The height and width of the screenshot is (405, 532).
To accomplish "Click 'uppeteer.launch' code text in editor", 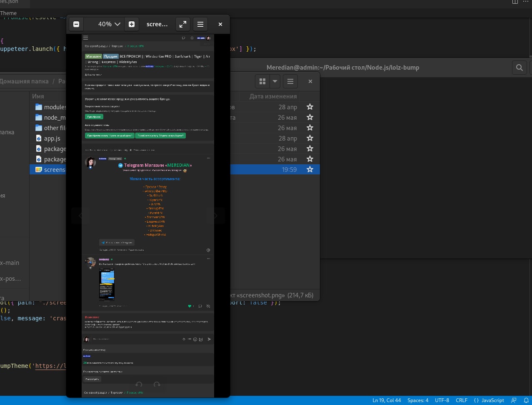I will pyautogui.click(x=27, y=49).
